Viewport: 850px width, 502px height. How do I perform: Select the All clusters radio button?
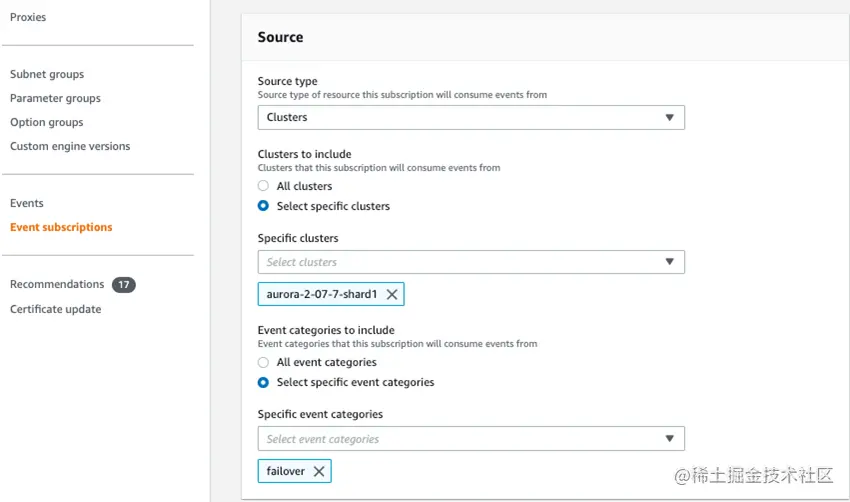[x=263, y=186]
